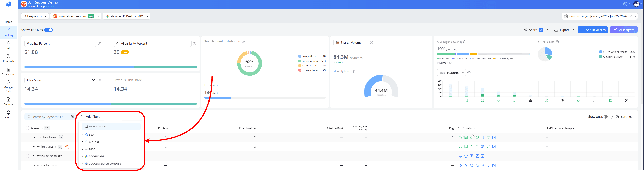The height and width of the screenshot is (171, 644).
Task: Click the Share button
Action: [536, 30]
